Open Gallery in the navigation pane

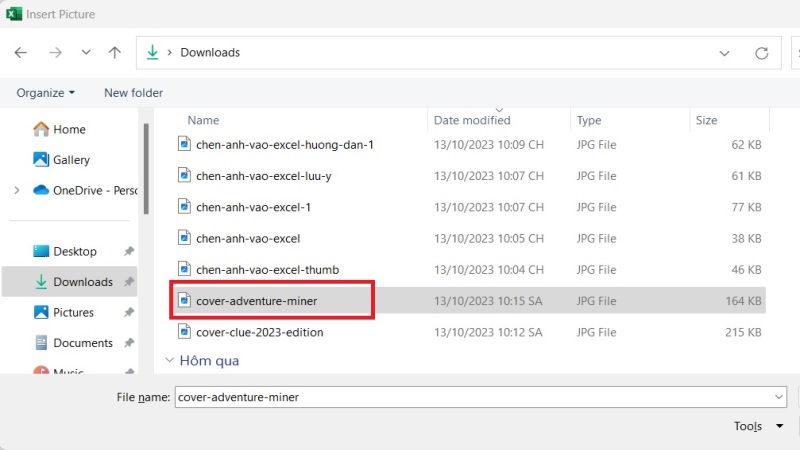(x=71, y=160)
